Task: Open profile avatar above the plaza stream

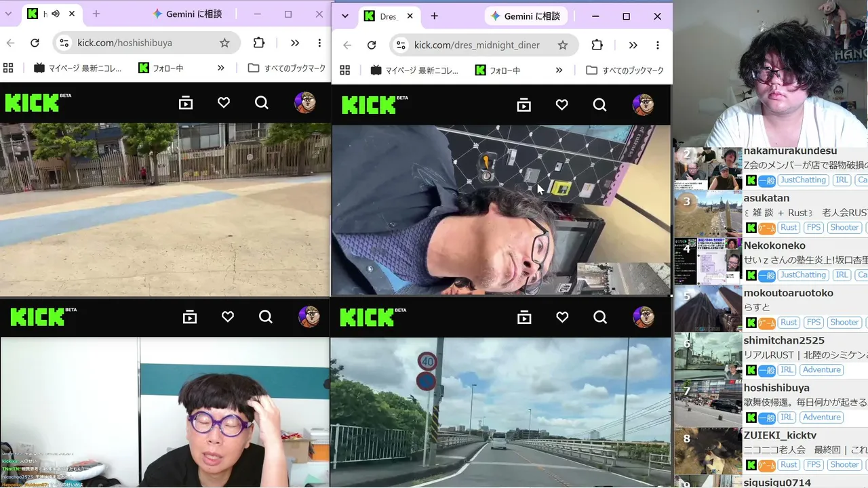Action: point(305,103)
